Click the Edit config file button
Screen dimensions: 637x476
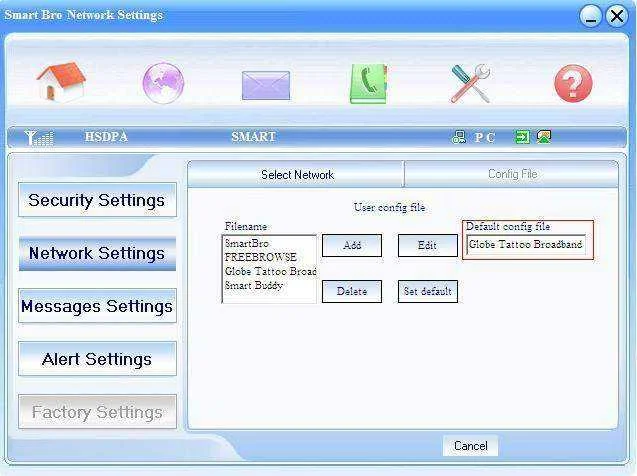tap(427, 245)
